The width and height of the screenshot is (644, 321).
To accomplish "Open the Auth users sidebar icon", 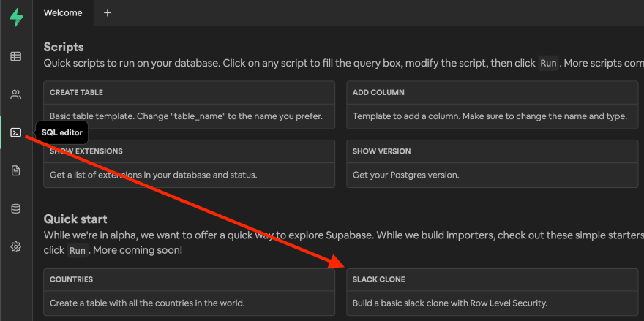I will click(15, 95).
